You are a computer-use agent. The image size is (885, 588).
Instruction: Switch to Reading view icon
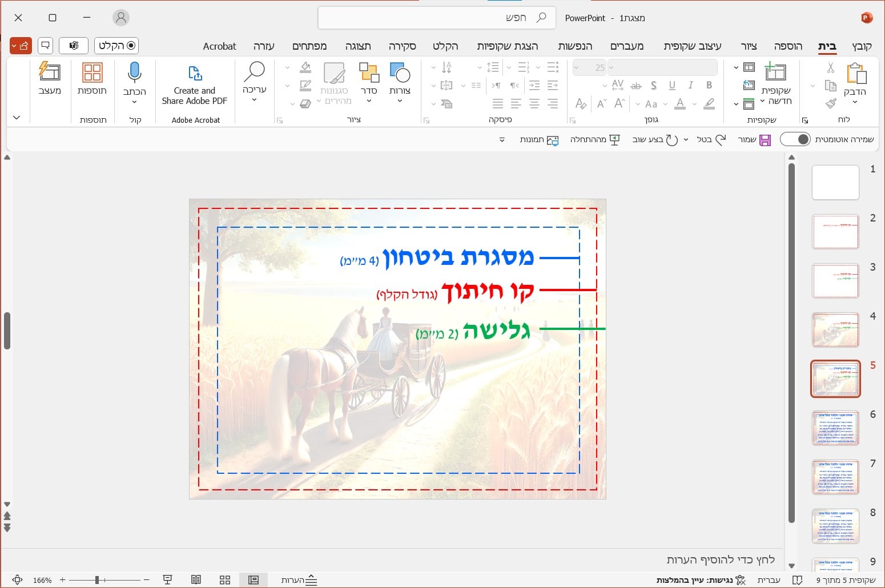coord(196,580)
